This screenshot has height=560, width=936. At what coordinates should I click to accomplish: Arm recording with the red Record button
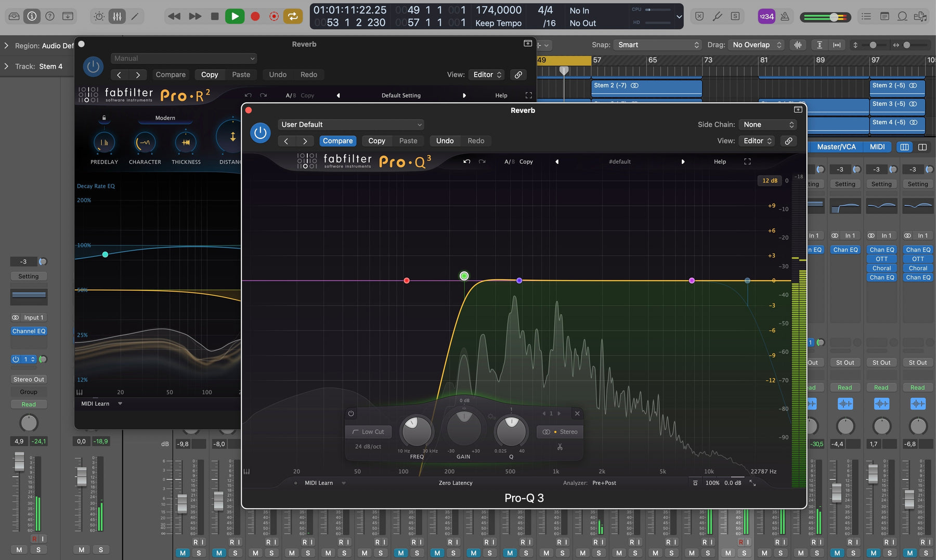pos(255,16)
